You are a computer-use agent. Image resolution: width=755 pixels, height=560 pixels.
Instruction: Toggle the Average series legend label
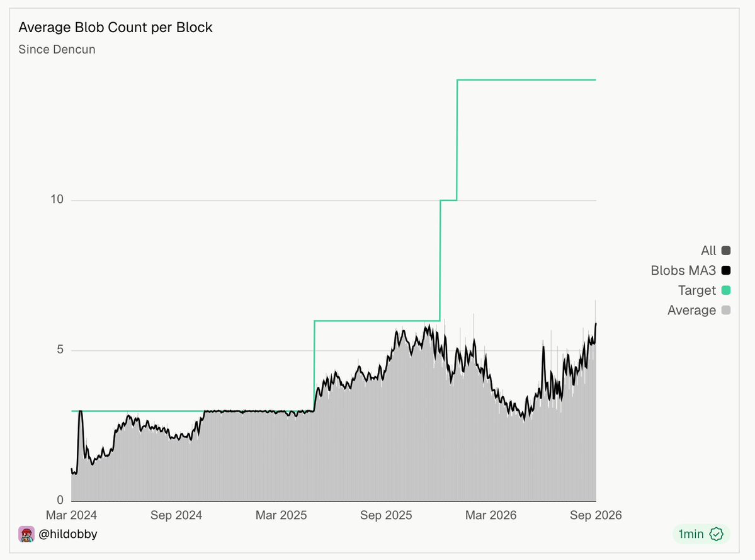click(x=691, y=310)
